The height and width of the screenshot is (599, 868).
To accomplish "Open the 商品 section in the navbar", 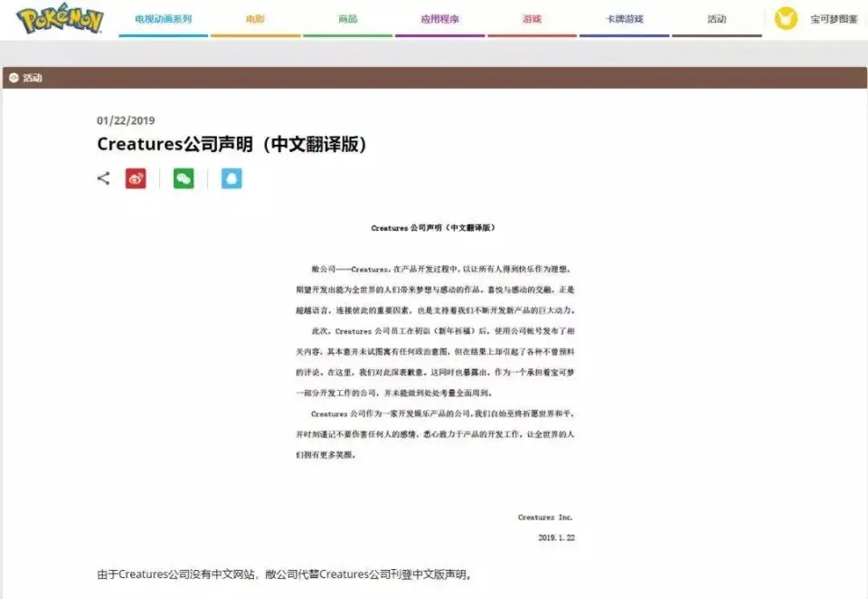I will tap(350, 16).
